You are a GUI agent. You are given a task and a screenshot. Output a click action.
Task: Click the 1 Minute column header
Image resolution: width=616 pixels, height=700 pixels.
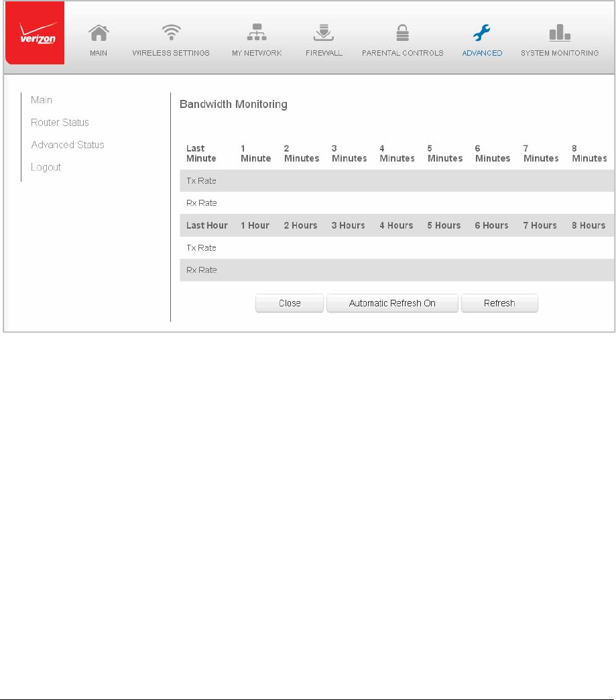256,153
